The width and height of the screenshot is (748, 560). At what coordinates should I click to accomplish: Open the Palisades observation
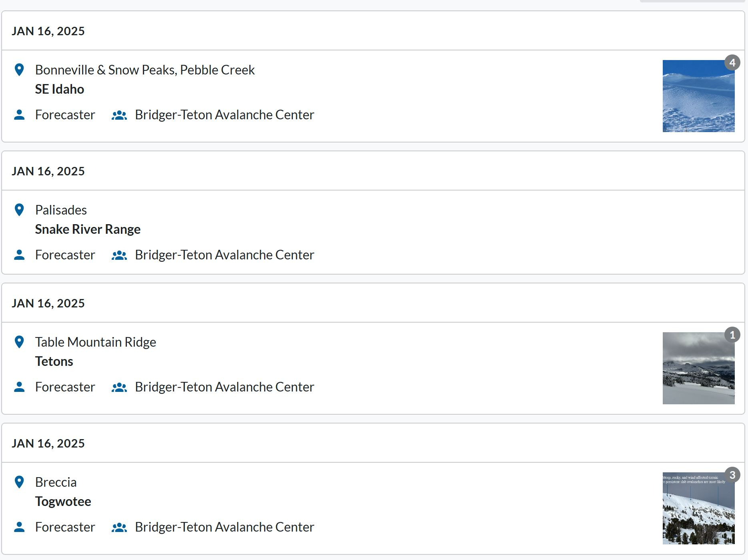coord(61,210)
